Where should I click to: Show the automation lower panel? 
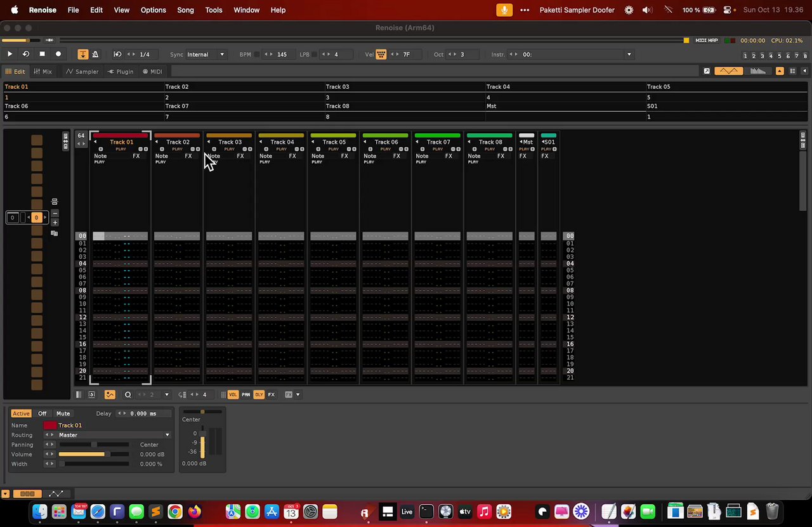pos(56,493)
